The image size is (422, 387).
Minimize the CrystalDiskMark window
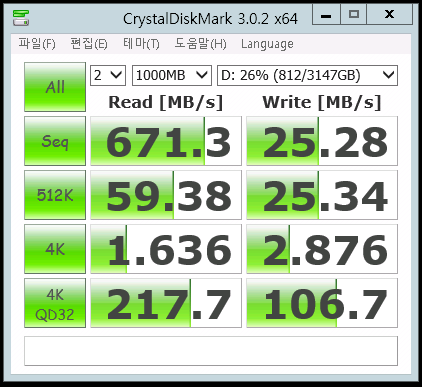pos(326,15)
